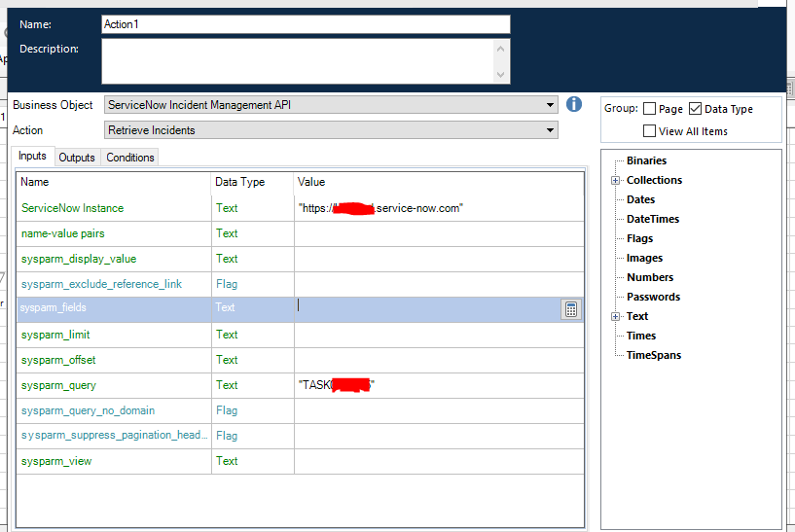
Task: Click the blue info icon beside Business Object
Action: pos(574,104)
